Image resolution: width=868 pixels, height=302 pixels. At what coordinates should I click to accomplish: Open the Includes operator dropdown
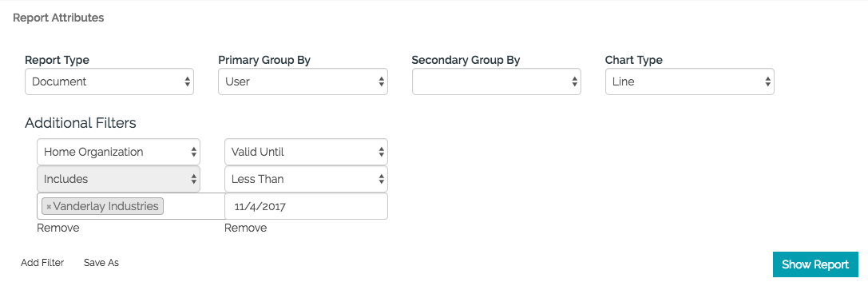(x=118, y=179)
